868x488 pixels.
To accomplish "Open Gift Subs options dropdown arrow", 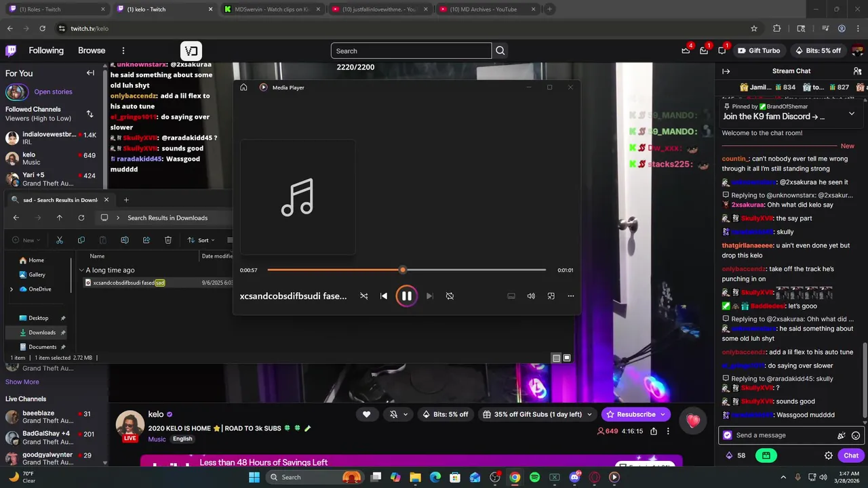I will (590, 414).
